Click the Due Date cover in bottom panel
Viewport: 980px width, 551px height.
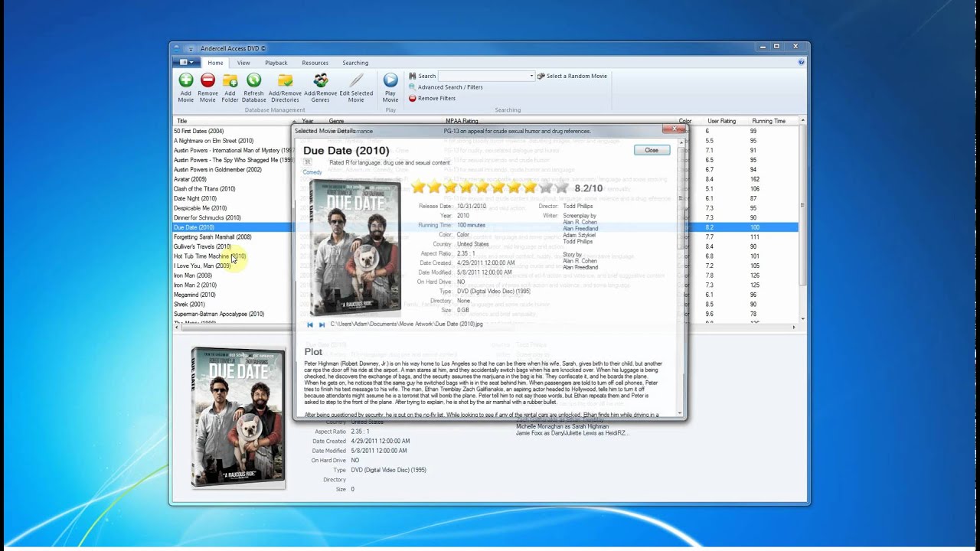tap(238, 417)
